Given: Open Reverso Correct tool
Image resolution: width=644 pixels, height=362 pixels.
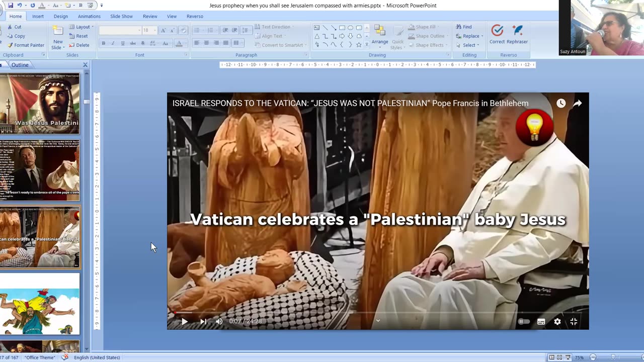Looking at the screenshot, I should [497, 34].
